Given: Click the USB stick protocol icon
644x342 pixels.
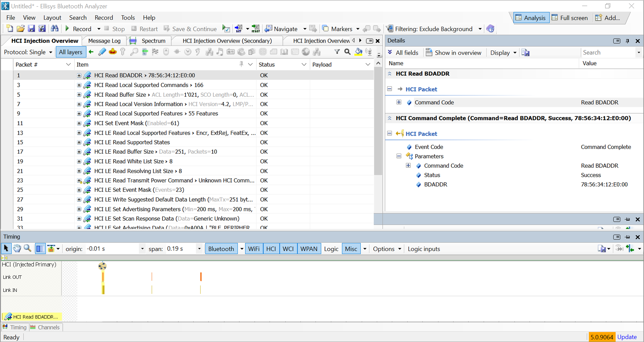Looking at the screenshot, I should [102, 52].
